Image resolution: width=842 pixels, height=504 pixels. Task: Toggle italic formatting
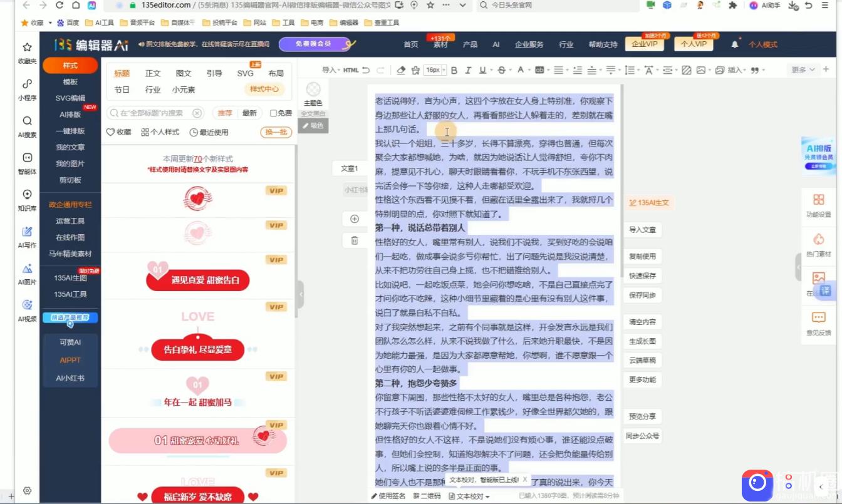pyautogui.click(x=468, y=70)
